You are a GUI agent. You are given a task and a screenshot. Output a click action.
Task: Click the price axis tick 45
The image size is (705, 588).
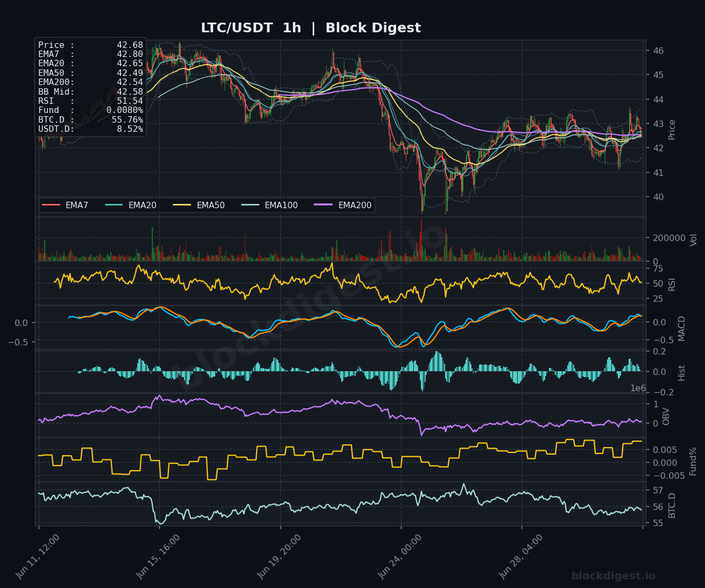658,75
